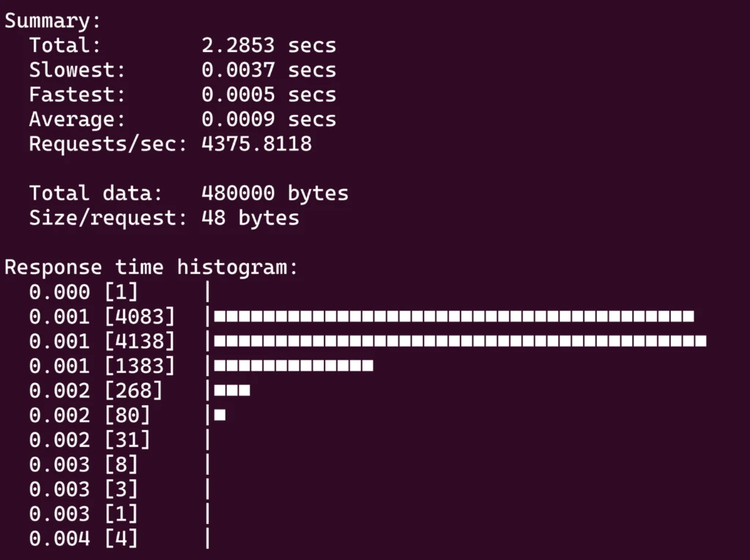750x560 pixels.
Task: Click the [8] bucket count
Action: [120, 464]
